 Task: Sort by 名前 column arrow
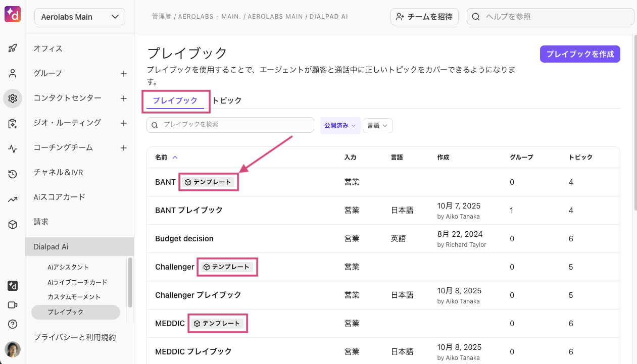pyautogui.click(x=175, y=157)
